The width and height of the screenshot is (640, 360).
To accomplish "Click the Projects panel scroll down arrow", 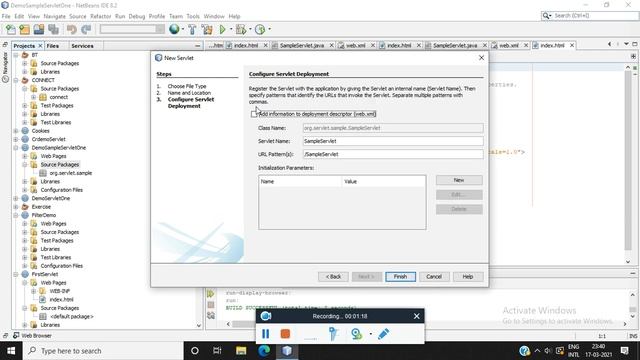I will point(199,326).
